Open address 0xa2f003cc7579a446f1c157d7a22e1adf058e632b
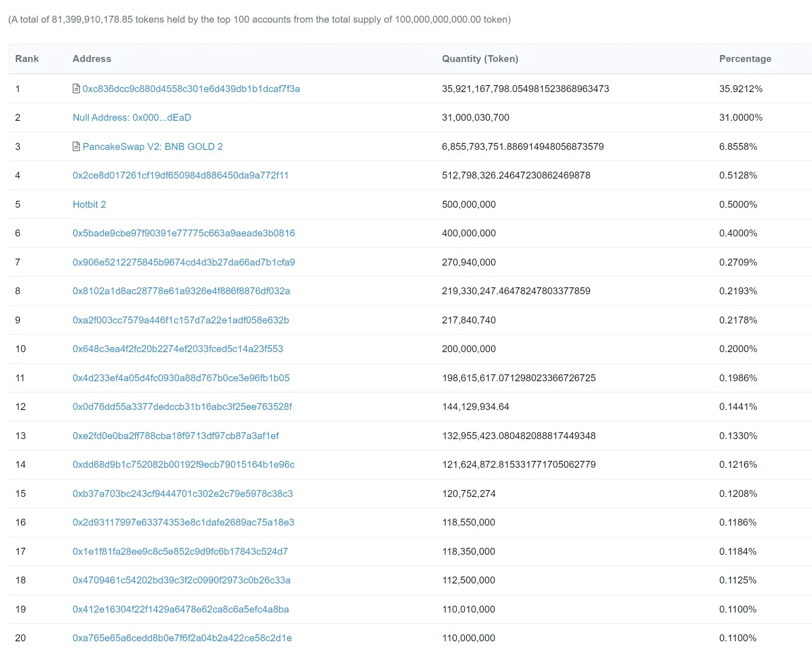 pos(181,320)
